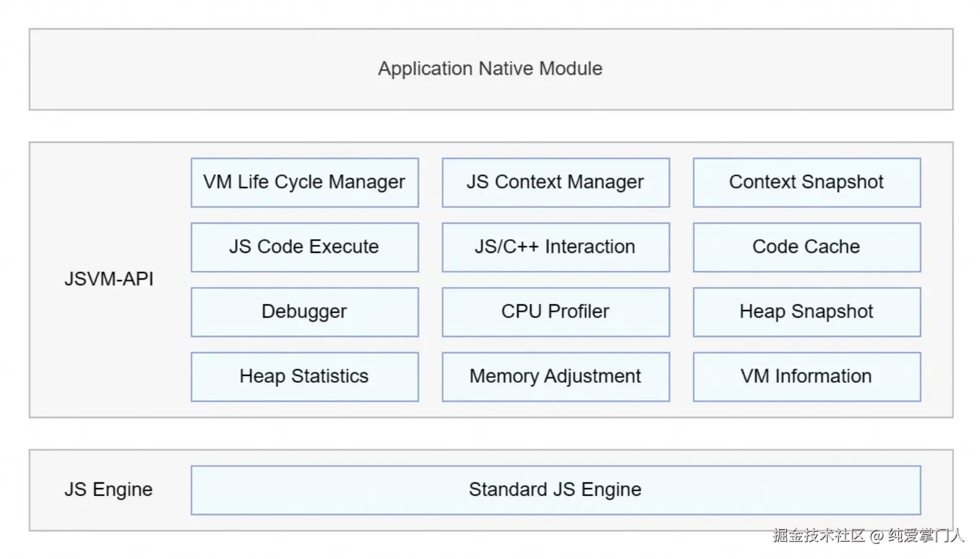Select the Context Snapshot box
Image resolution: width=980 pixels, height=559 pixels.
(x=806, y=182)
